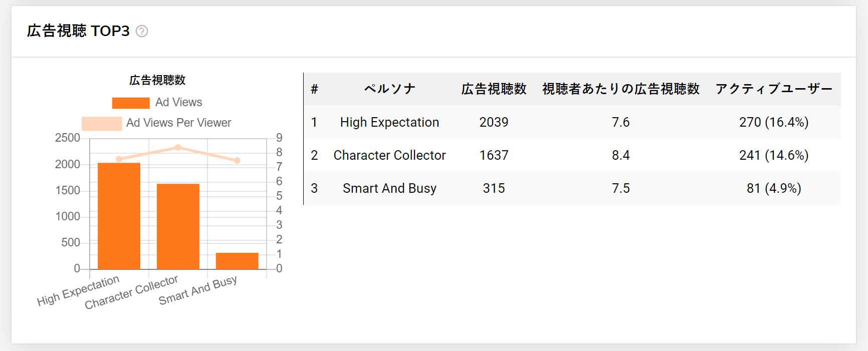868x351 pixels.
Task: Select the Smart And Busy bar
Action: coord(237,261)
